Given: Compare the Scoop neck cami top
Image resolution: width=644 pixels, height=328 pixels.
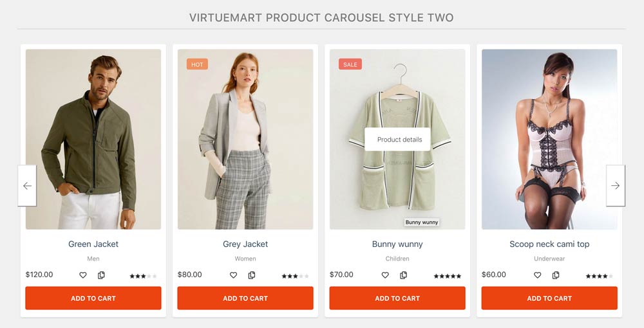Looking at the screenshot, I should pyautogui.click(x=555, y=275).
